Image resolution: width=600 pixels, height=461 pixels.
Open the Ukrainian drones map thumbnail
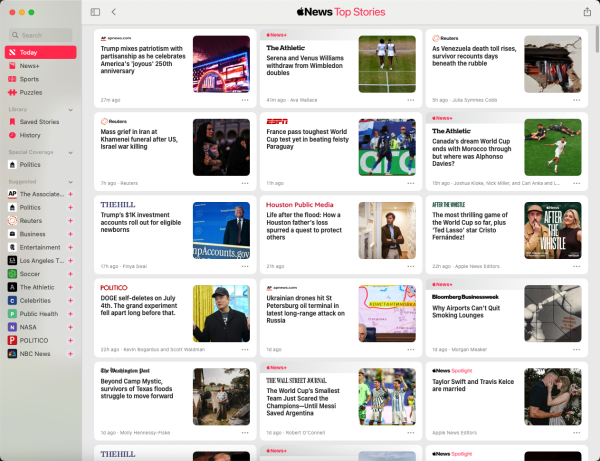pyautogui.click(x=387, y=313)
